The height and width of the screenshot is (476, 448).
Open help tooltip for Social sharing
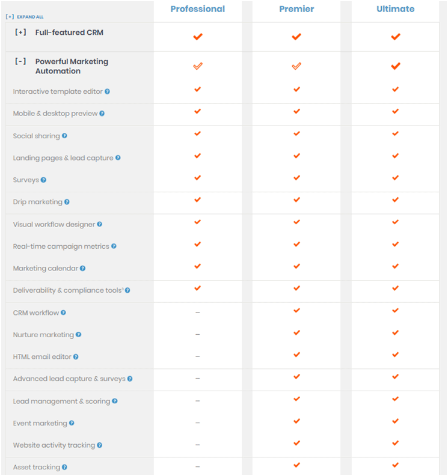click(x=64, y=136)
